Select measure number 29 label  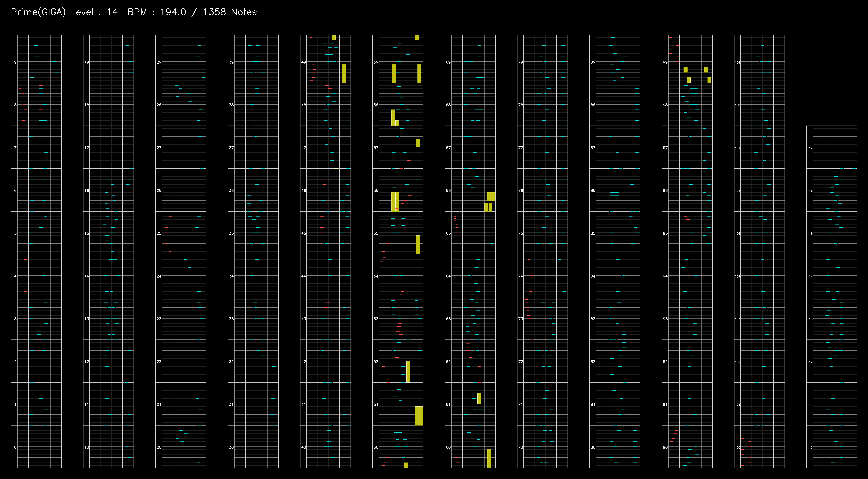click(x=159, y=62)
